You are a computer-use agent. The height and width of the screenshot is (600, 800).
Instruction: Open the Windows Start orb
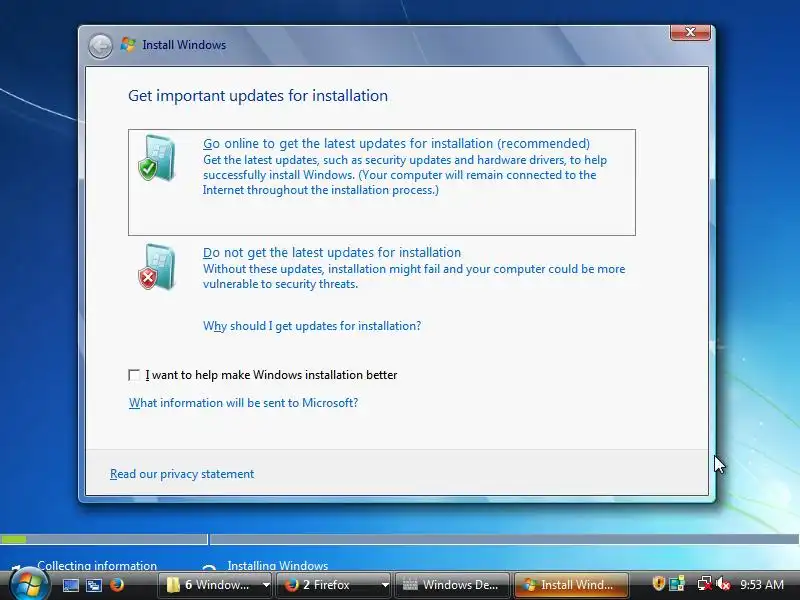[x=28, y=584]
